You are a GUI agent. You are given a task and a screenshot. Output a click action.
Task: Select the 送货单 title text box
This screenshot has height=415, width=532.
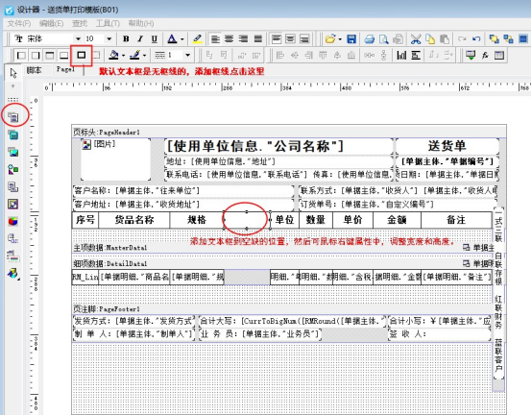point(447,146)
